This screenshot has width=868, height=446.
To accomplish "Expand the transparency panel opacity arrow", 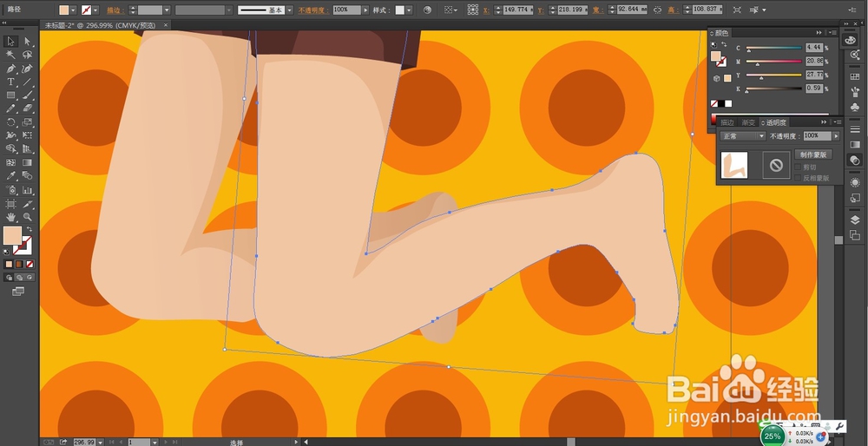I will (x=836, y=136).
